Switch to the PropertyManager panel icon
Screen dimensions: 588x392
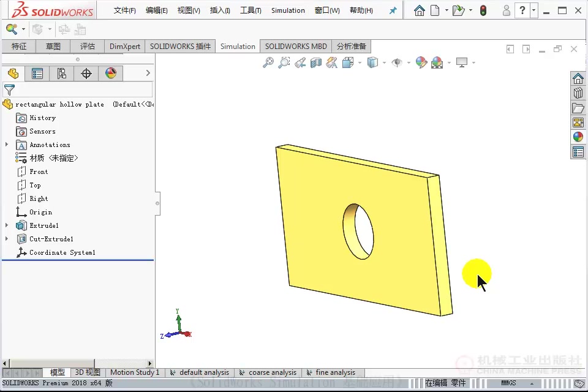tap(37, 73)
